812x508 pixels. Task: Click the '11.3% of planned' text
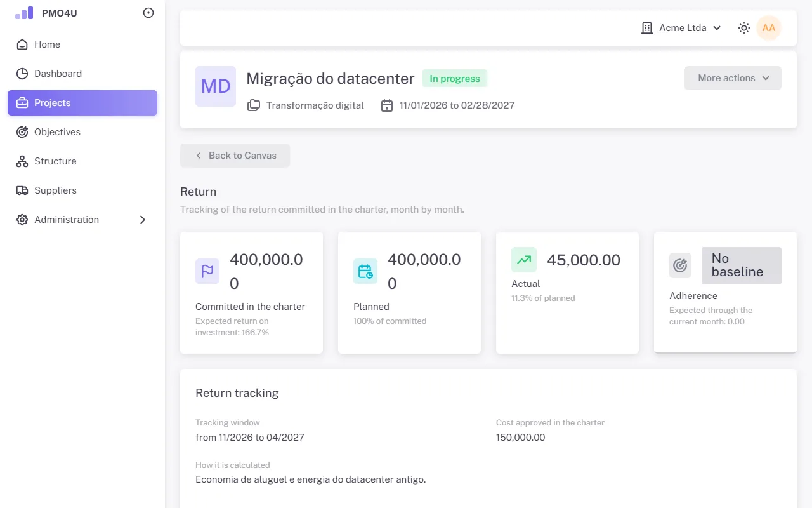(543, 298)
